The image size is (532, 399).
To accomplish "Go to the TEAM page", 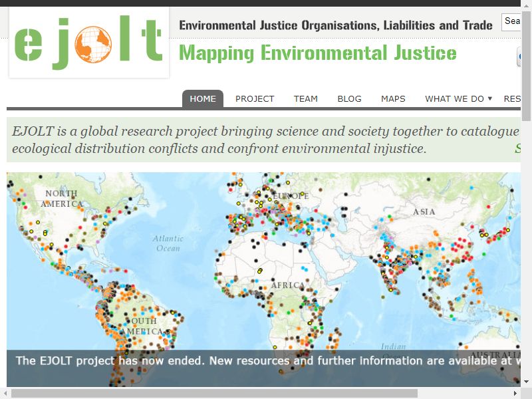I will (x=305, y=98).
